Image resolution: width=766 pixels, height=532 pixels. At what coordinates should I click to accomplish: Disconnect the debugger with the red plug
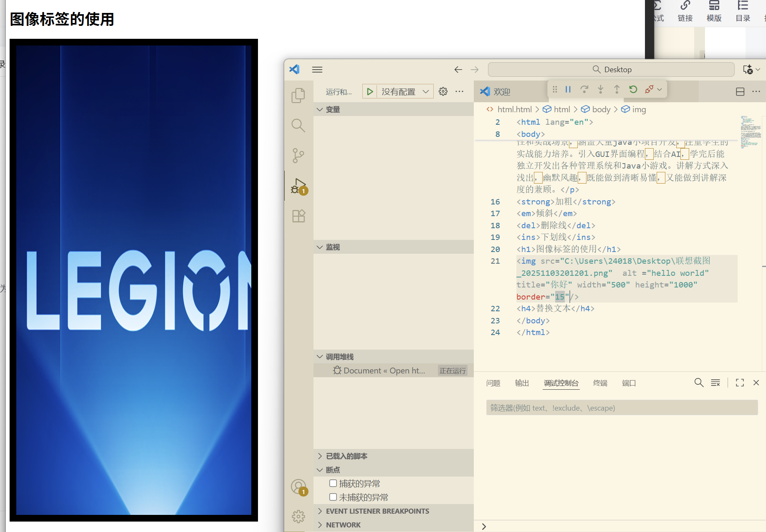click(x=649, y=89)
